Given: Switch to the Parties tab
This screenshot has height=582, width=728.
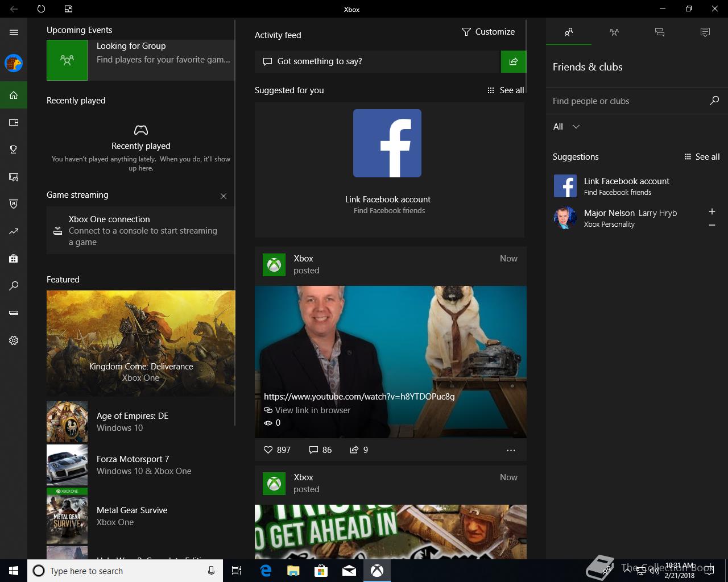Looking at the screenshot, I should tap(614, 32).
